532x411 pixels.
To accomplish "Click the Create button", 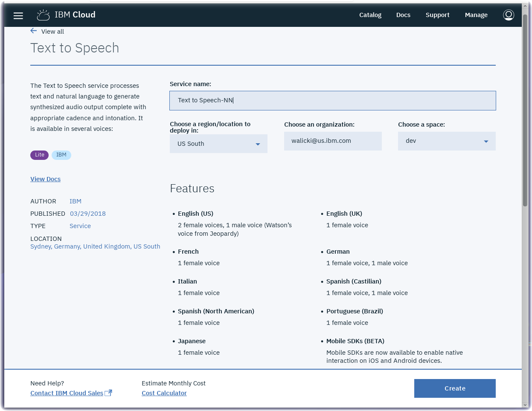I will pos(455,388).
